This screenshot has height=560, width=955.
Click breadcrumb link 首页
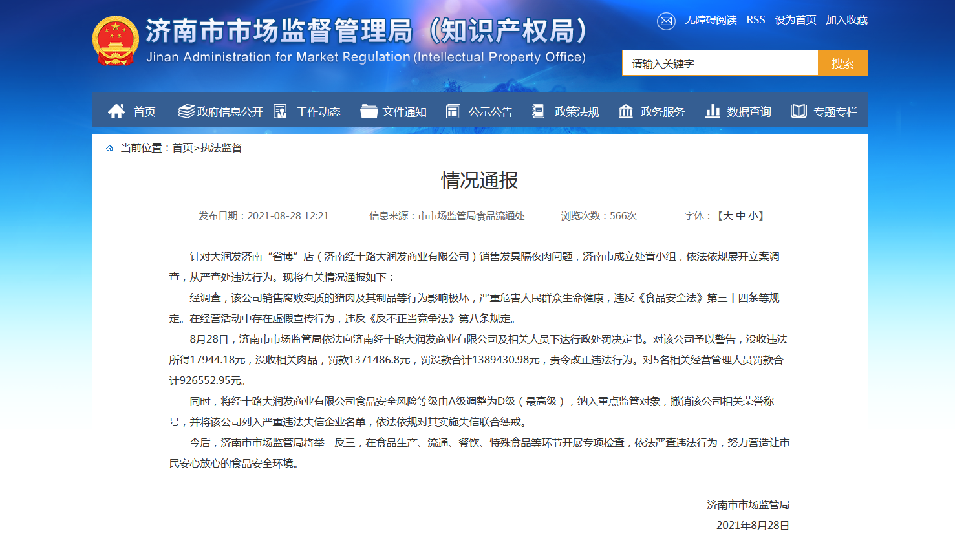tap(182, 148)
